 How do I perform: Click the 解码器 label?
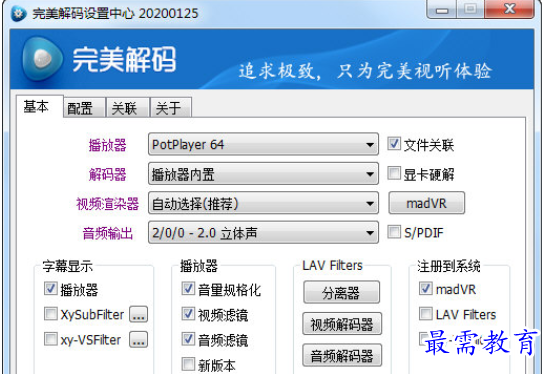[x=108, y=174]
